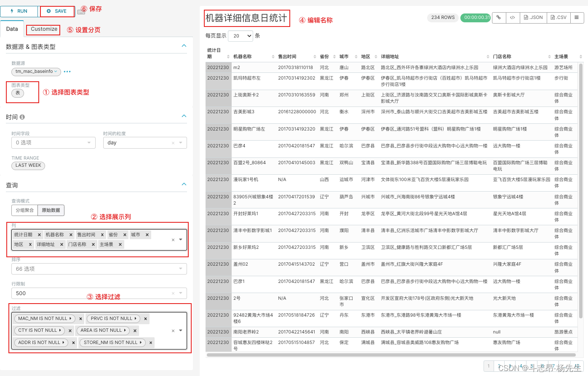The image size is (588, 376).
Task: Collapse the 数据源 & 图表类型 section
Action: tap(184, 46)
